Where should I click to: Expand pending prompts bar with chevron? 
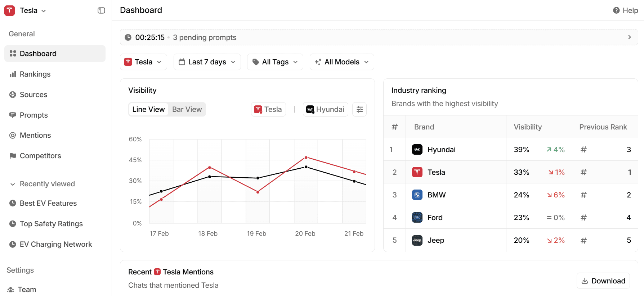click(x=630, y=37)
